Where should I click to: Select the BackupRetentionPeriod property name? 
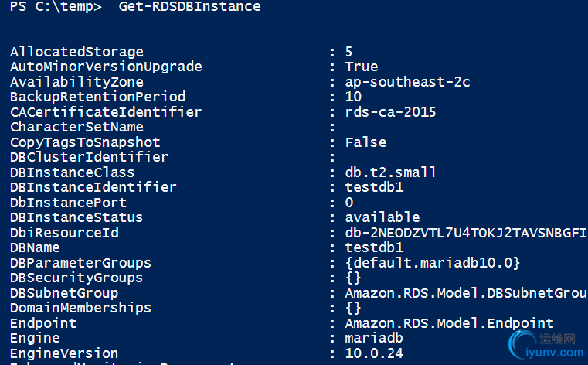[x=98, y=97]
